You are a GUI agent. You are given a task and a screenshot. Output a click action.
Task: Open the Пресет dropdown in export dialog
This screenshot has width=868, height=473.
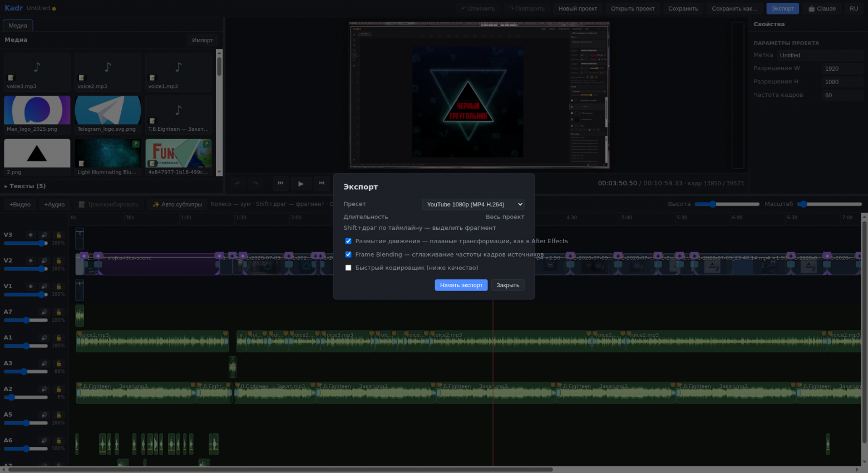(x=473, y=204)
